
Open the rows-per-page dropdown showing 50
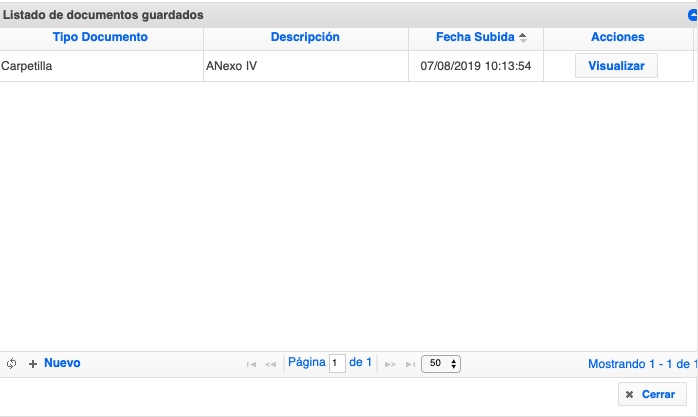pos(441,364)
